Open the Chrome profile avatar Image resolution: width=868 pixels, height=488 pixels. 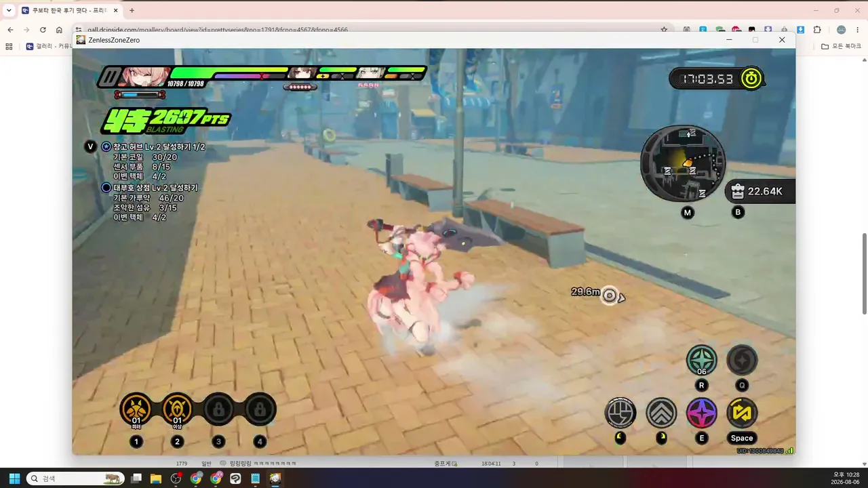[842, 30]
